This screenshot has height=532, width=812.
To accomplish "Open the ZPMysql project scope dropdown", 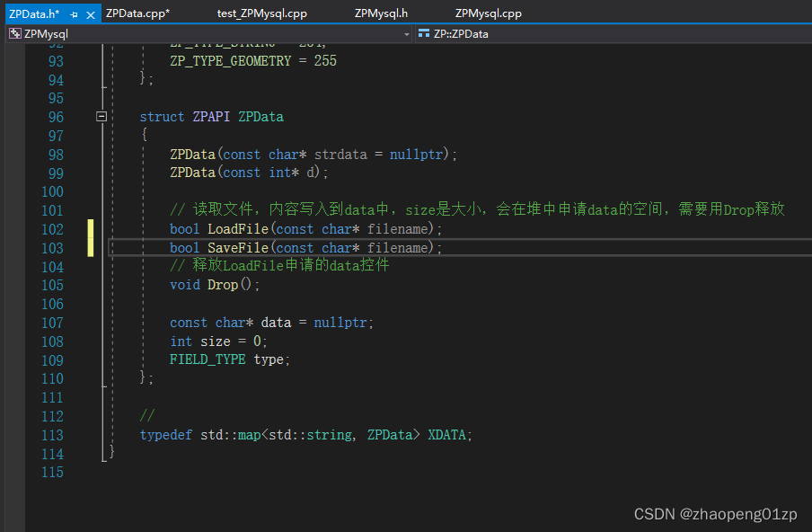I will pyautogui.click(x=407, y=34).
